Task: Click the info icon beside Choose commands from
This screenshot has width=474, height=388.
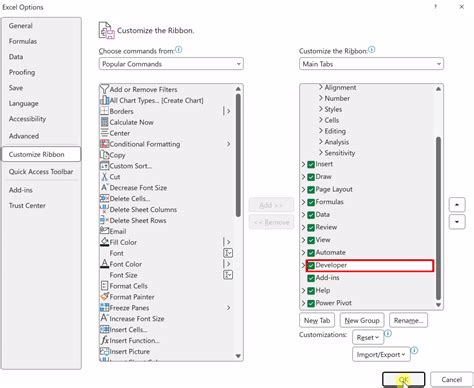Action: click(179, 50)
